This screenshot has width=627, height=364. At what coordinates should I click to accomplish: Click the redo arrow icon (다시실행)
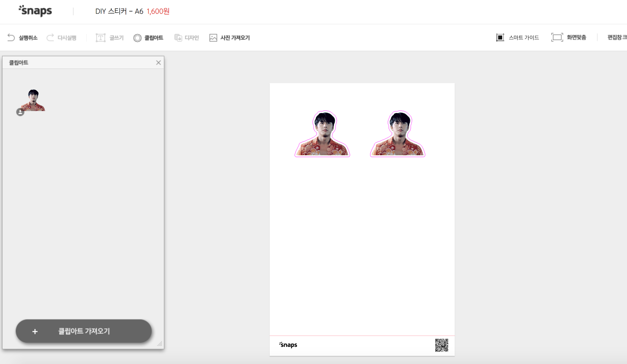point(50,38)
